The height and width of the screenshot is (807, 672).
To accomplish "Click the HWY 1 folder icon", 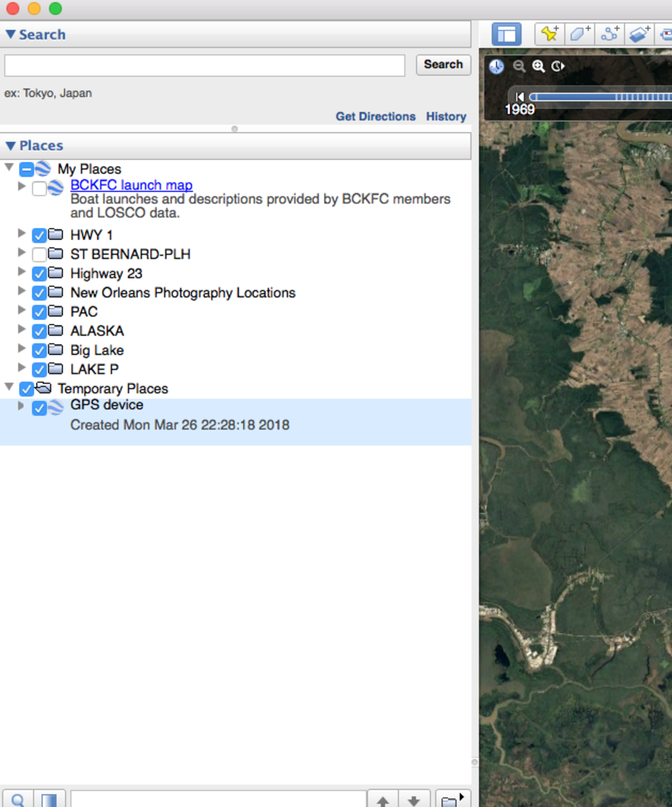I will 56,235.
